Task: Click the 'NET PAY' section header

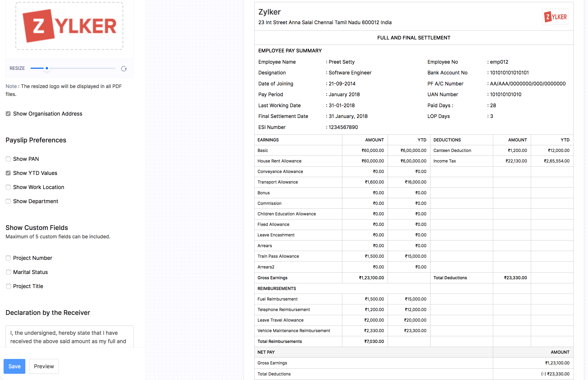Action: (x=266, y=352)
